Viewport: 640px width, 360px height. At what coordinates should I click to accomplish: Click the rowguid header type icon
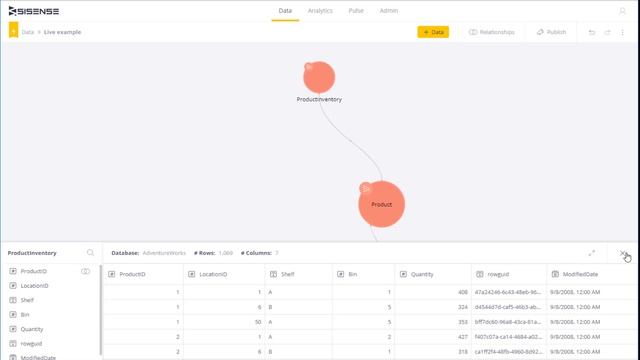(x=480, y=274)
